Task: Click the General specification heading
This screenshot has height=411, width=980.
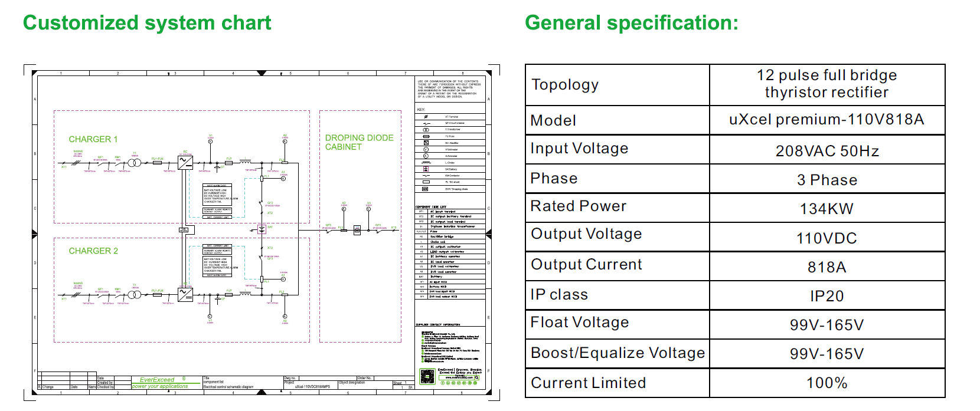Action: [x=631, y=23]
